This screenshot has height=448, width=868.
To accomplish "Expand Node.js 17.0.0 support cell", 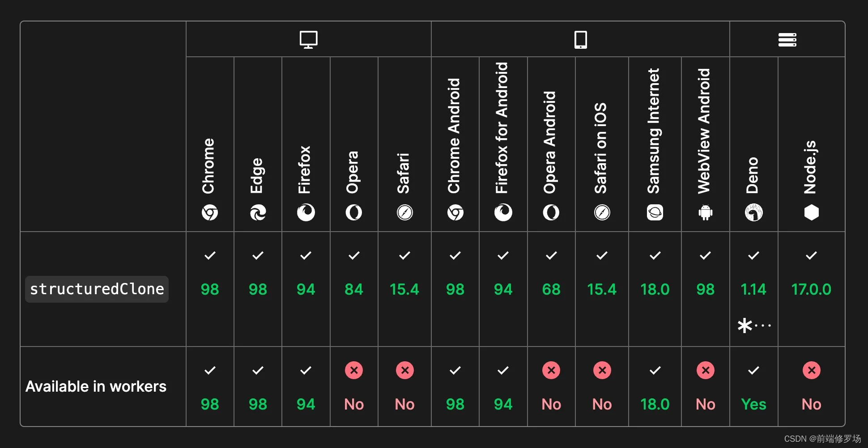I will pyautogui.click(x=811, y=289).
